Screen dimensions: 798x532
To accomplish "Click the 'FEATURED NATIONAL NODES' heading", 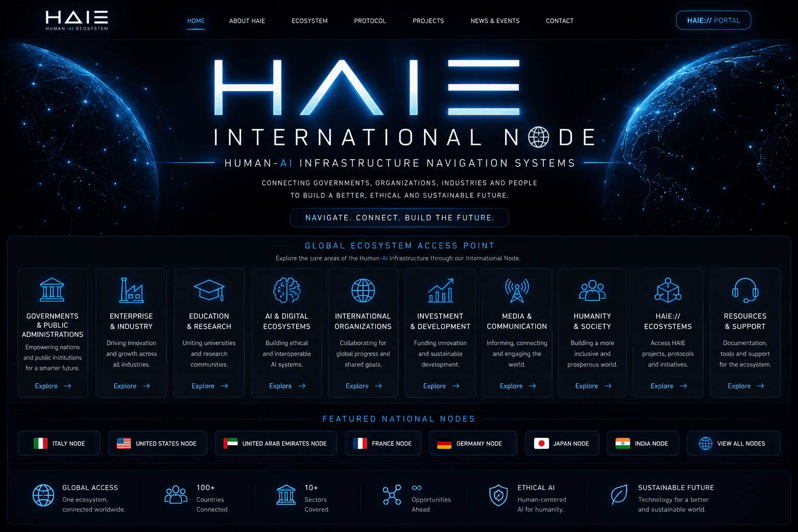I will click(399, 419).
